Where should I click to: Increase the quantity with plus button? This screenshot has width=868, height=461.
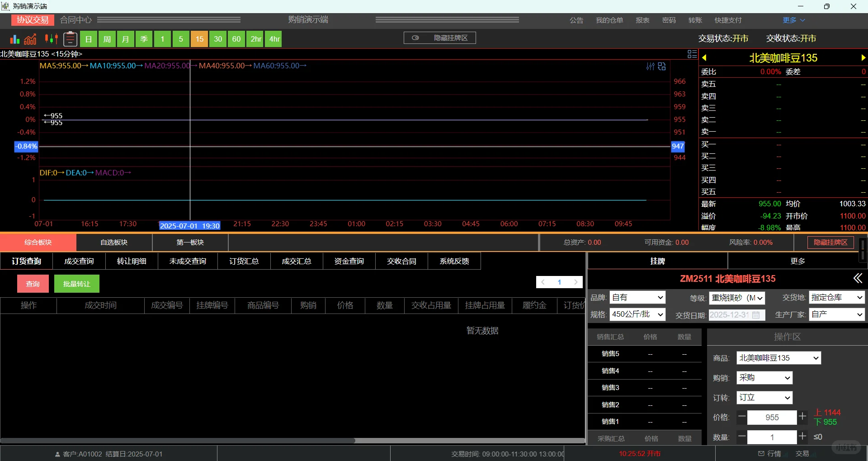(802, 437)
